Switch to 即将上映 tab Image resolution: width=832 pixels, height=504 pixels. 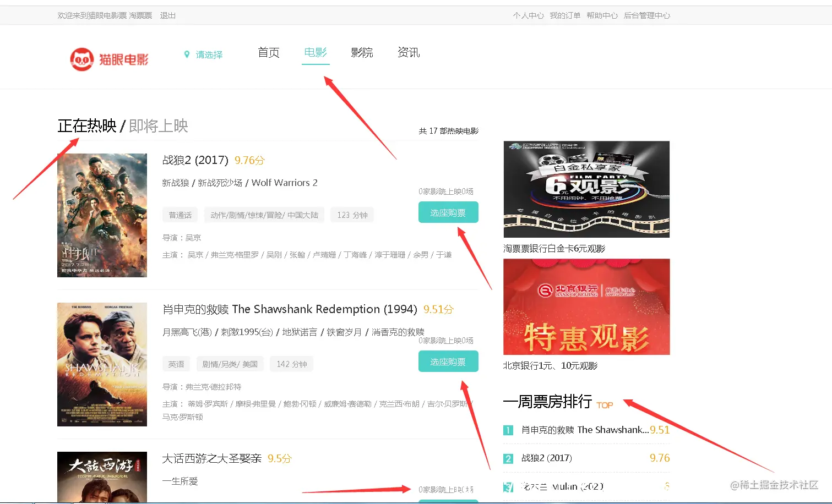tap(159, 126)
